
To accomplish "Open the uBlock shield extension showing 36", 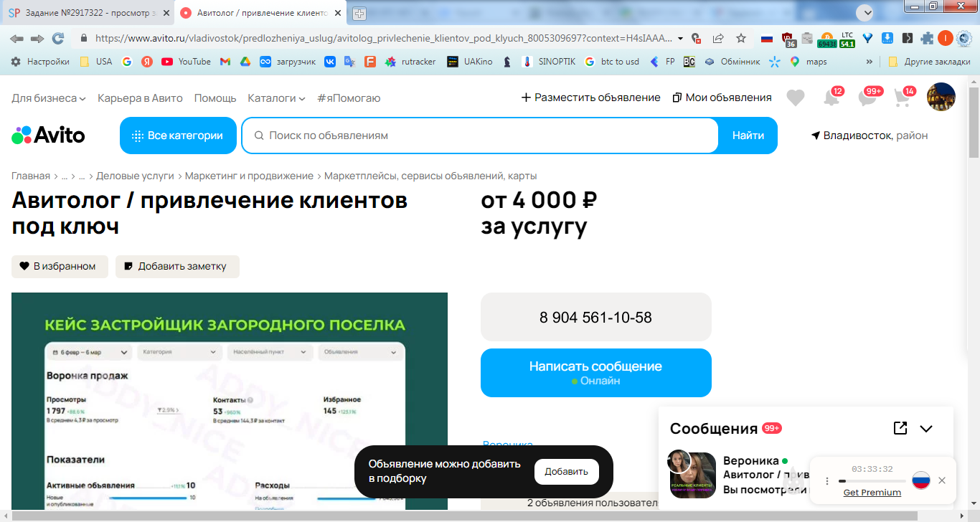I will [x=788, y=39].
